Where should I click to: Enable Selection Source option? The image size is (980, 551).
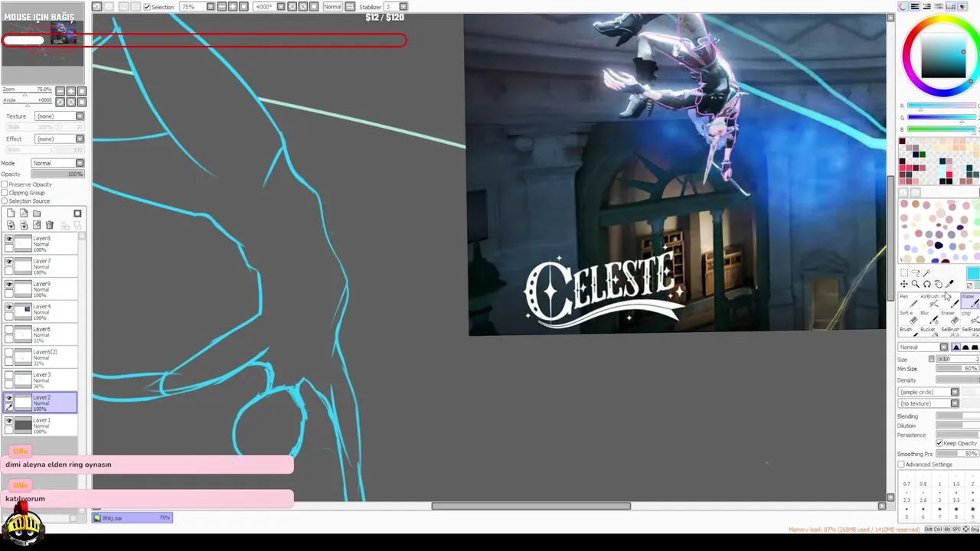[x=5, y=201]
